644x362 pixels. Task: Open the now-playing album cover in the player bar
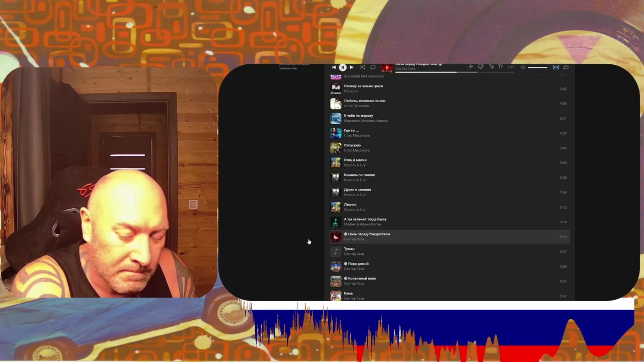(x=387, y=68)
